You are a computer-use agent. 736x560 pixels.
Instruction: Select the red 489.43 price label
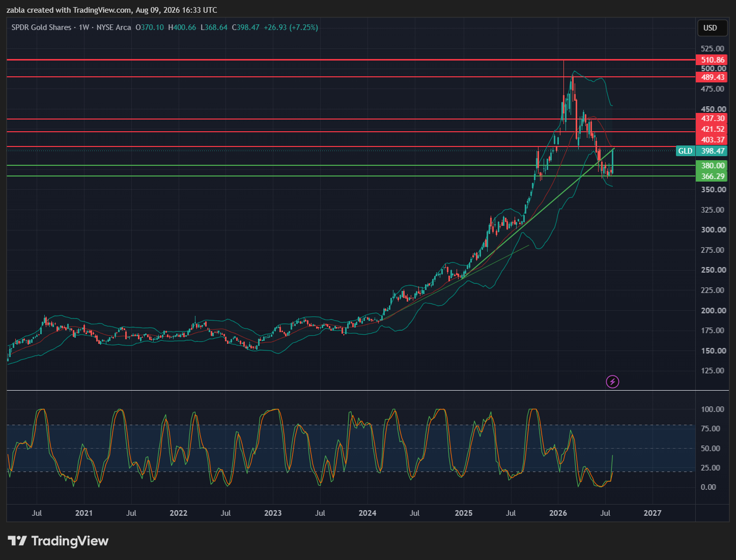[x=713, y=77]
